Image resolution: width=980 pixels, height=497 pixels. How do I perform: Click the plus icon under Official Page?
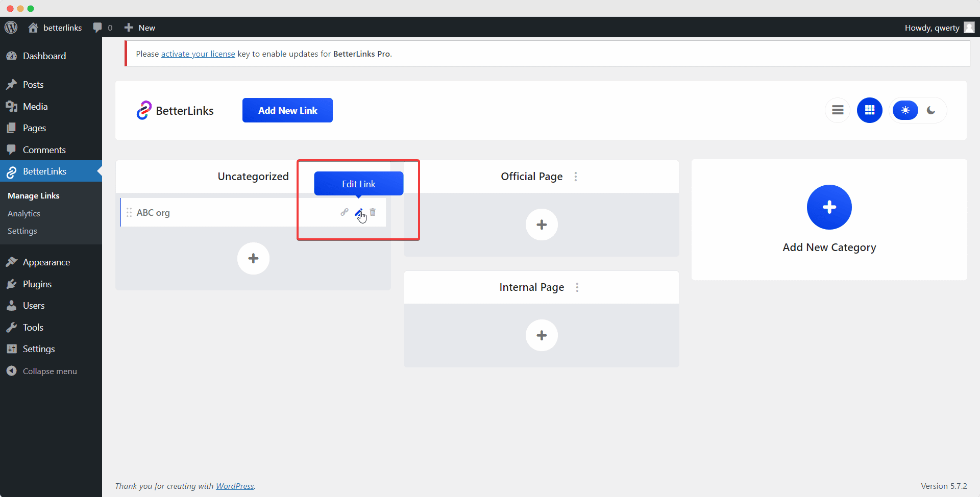(542, 225)
